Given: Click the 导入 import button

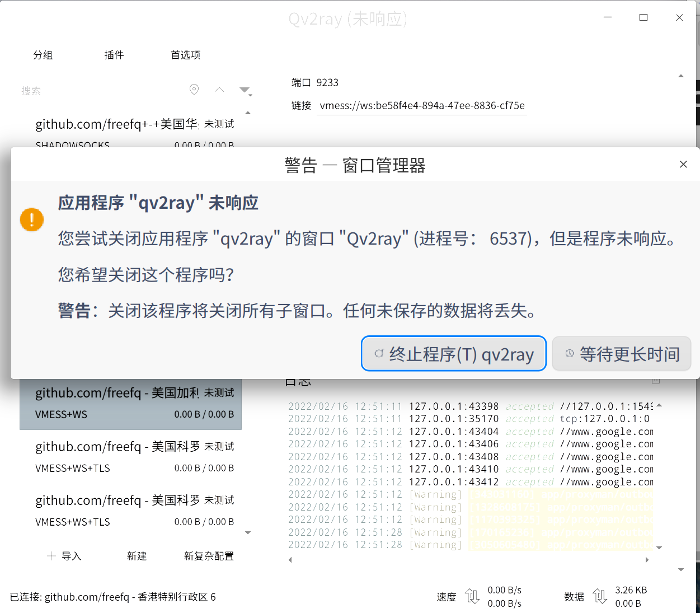Looking at the screenshot, I should 64,556.
